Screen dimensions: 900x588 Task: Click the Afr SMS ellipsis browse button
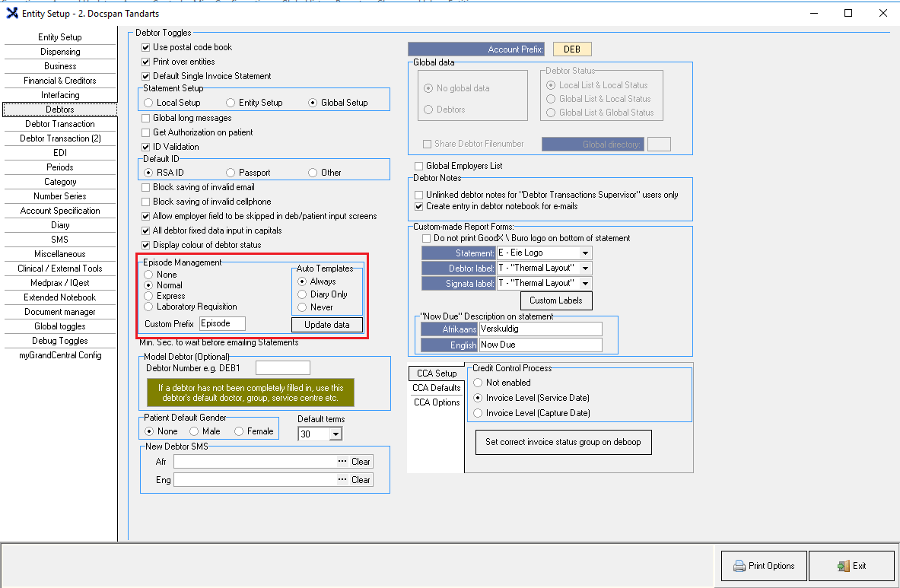[x=342, y=462]
